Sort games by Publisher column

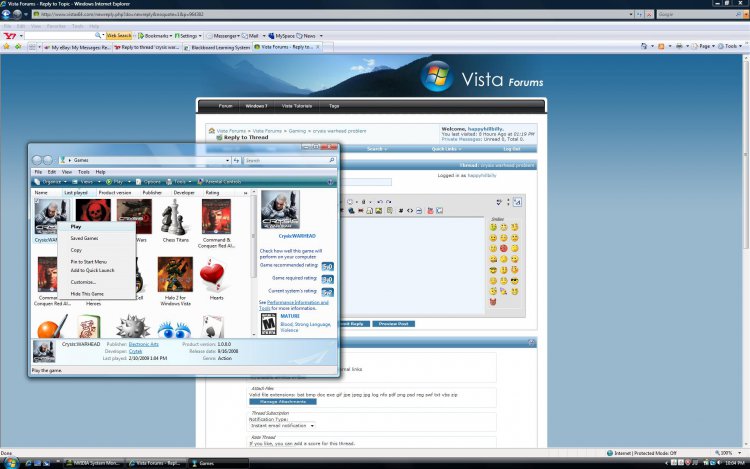point(152,193)
